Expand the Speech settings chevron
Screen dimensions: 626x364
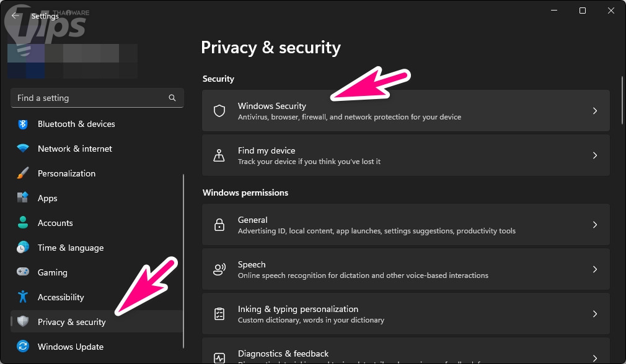pyautogui.click(x=594, y=269)
